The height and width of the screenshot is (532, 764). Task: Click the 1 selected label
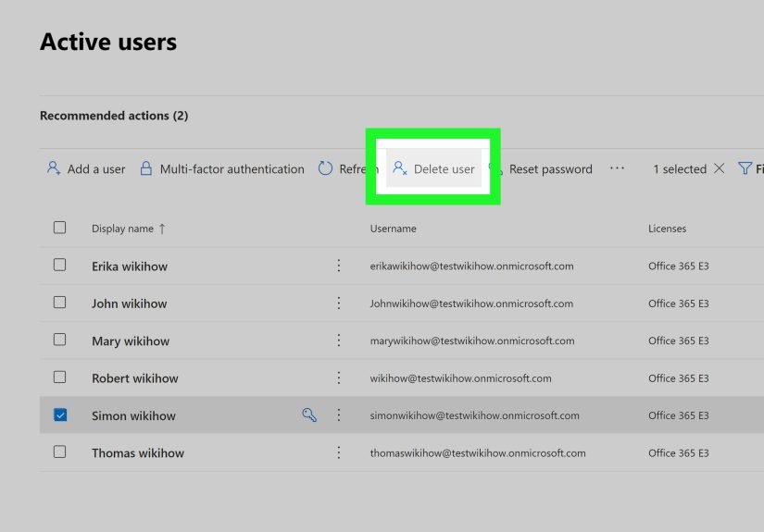[x=680, y=169]
